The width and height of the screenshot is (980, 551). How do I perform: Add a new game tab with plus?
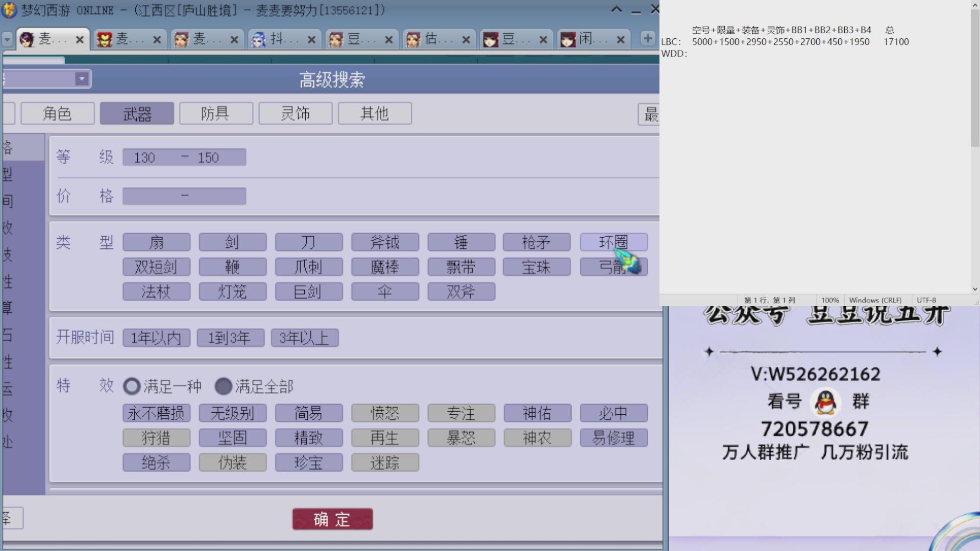[647, 38]
